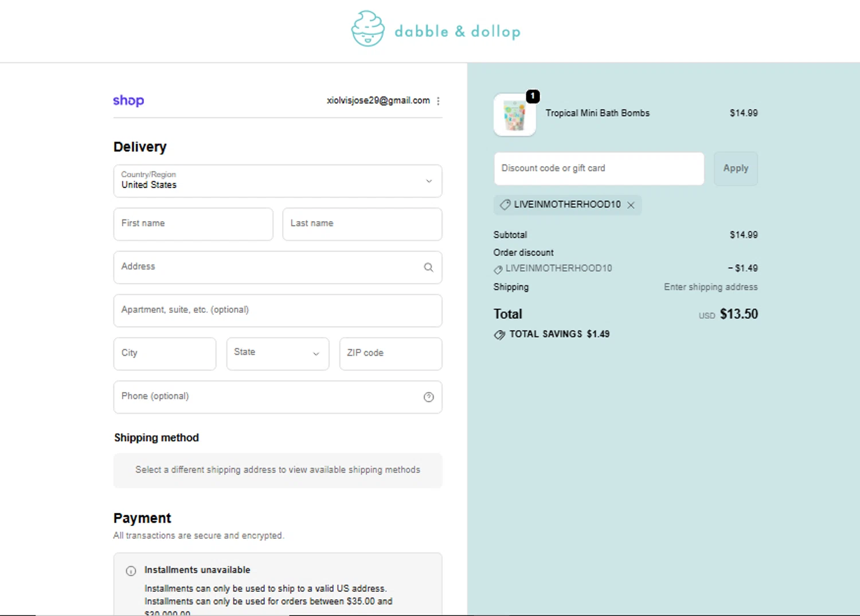Open the account options three-dot menu
The image size is (860, 616).
(x=438, y=101)
